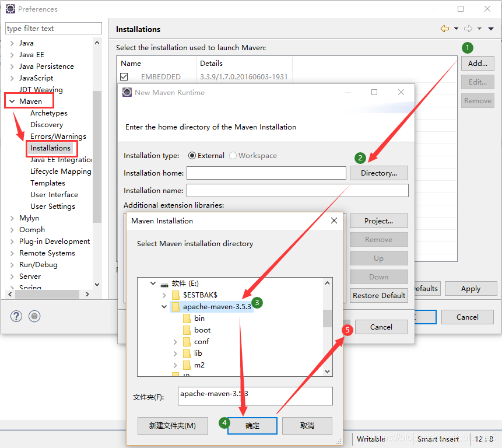Select Lifecycle Mapping under Maven
Image resolution: width=502 pixels, height=448 pixels.
[61, 171]
